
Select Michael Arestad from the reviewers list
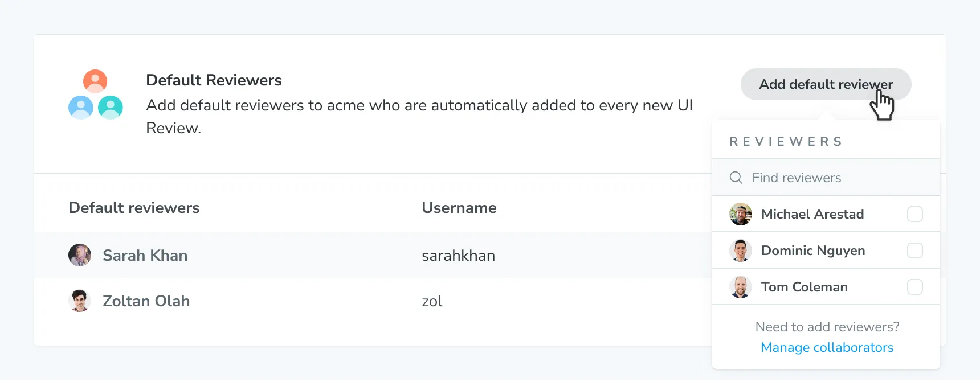coord(814,214)
